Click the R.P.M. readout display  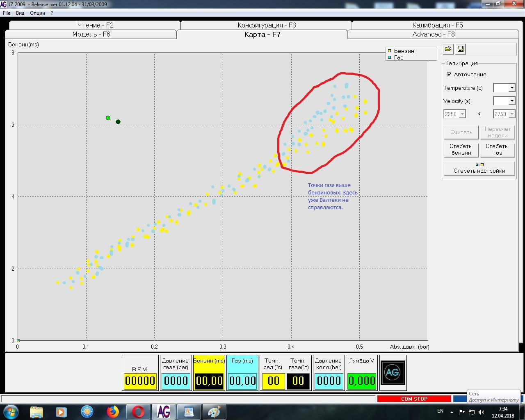point(140,381)
